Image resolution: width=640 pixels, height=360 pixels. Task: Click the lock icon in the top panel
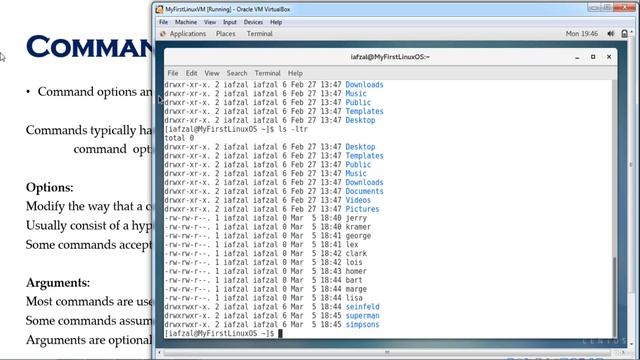[624, 33]
